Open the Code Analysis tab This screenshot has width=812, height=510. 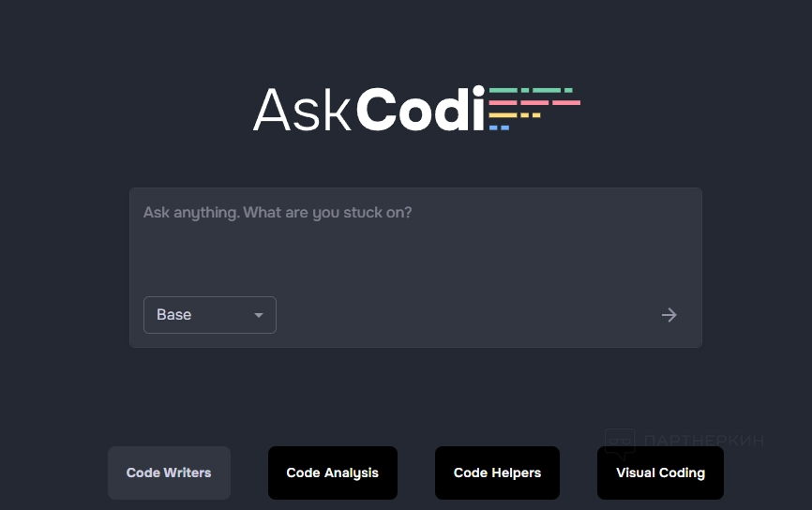(x=333, y=472)
